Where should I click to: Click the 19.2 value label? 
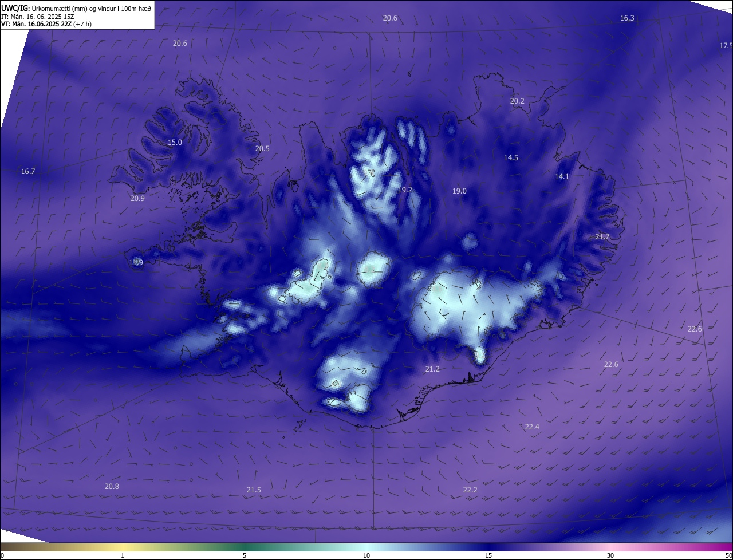point(405,190)
